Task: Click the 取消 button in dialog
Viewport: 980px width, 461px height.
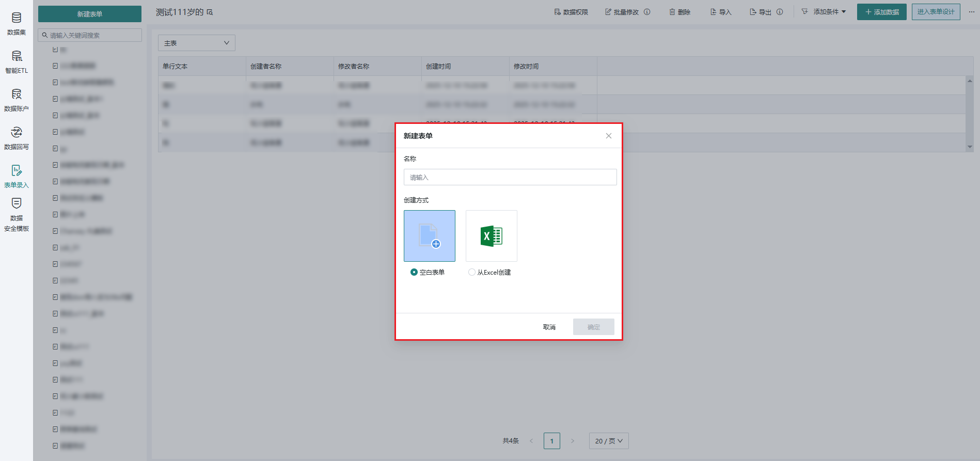Action: pos(549,327)
